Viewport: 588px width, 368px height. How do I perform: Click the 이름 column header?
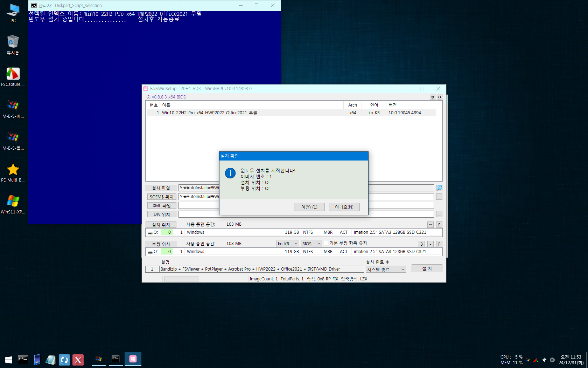(252, 105)
